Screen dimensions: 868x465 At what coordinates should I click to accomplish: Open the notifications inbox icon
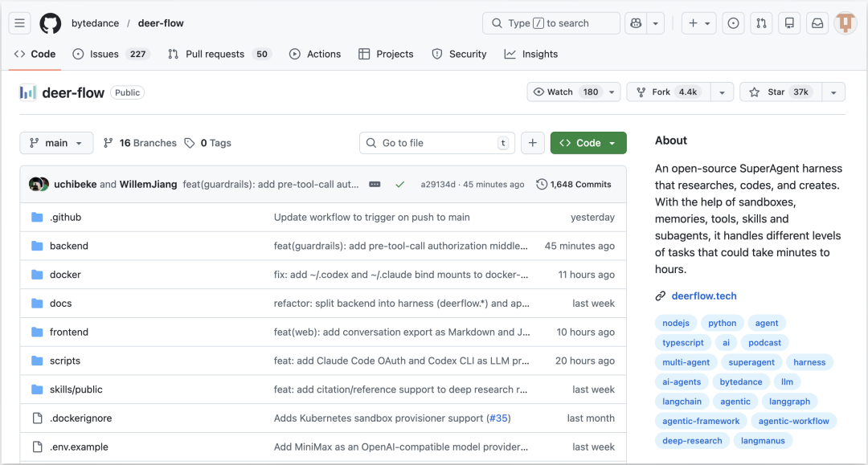coord(817,23)
